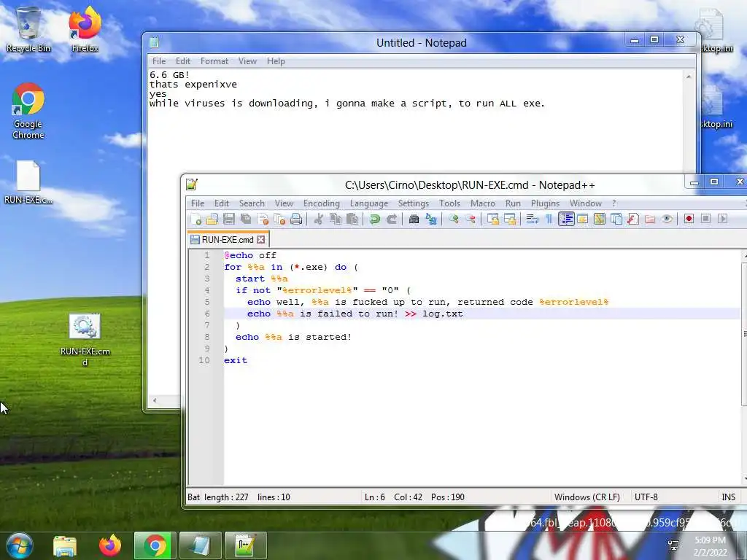
Task: Click the stop macro recording icon
Action: click(x=705, y=219)
